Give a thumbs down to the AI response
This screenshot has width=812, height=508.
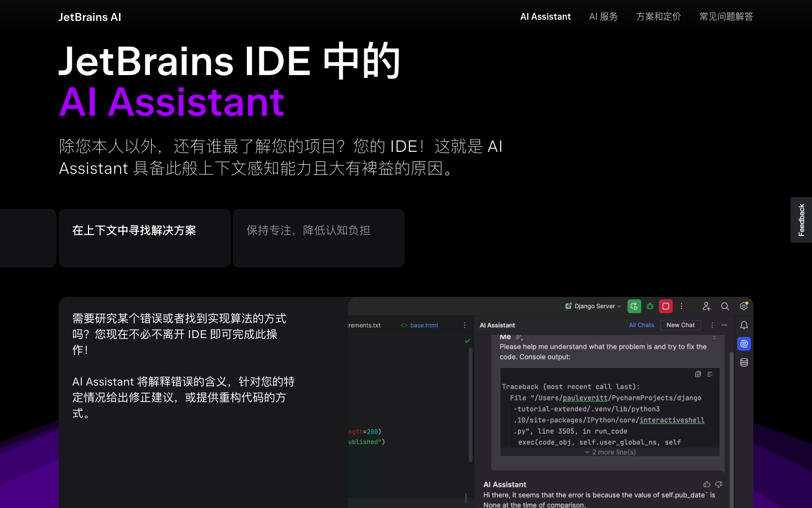tap(718, 484)
